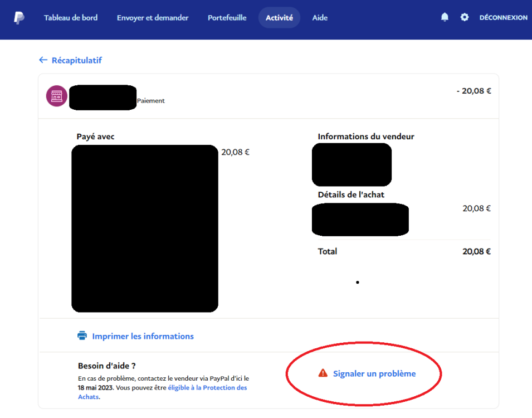Image resolution: width=532 pixels, height=418 pixels.
Task: Open the Aide menu
Action: pos(320,18)
